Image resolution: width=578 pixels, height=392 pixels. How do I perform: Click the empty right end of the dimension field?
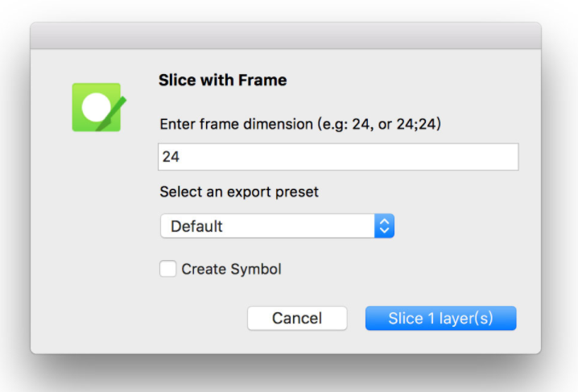pyautogui.click(x=442, y=157)
